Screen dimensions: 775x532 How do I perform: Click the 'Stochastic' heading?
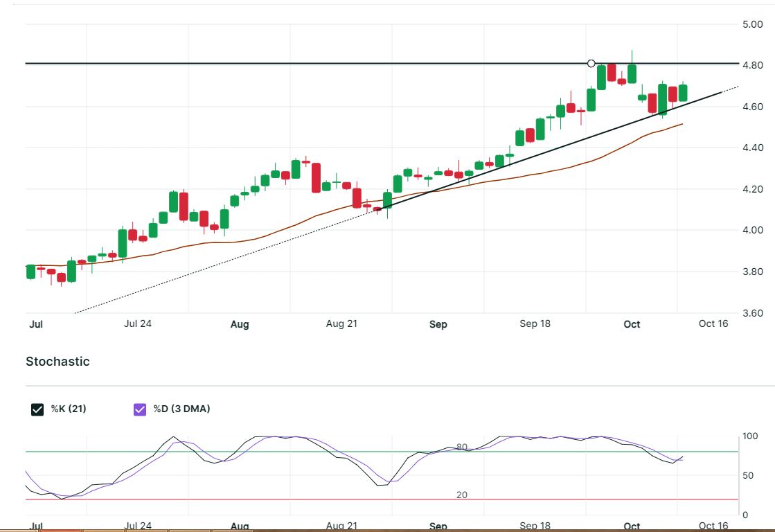[x=57, y=362]
